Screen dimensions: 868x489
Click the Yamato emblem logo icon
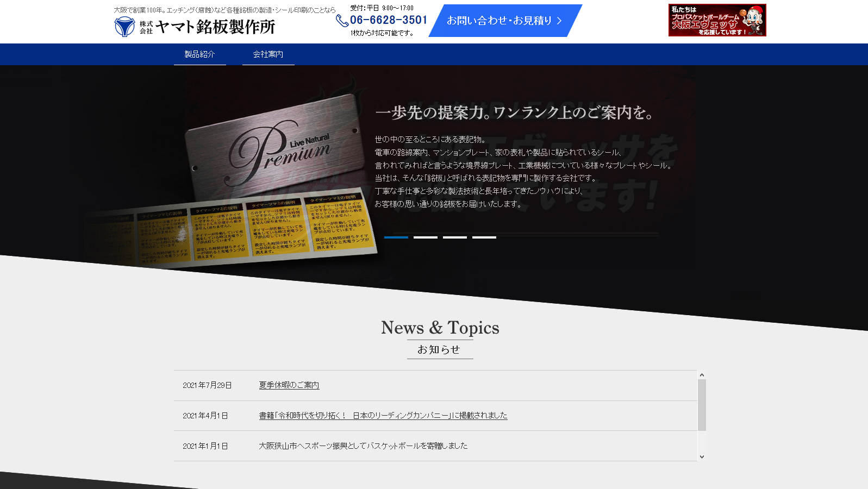click(x=124, y=26)
